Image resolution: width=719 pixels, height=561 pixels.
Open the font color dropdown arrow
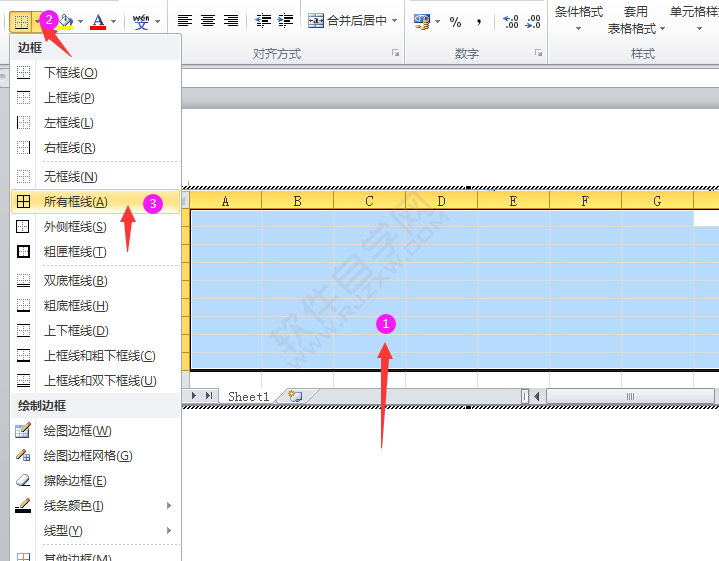coord(114,21)
